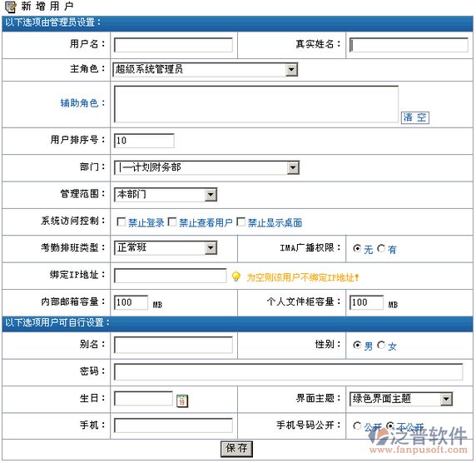Screen dimensions: 476x463
Task: Focus the 绑定IP地址 input field
Action: 171,276
